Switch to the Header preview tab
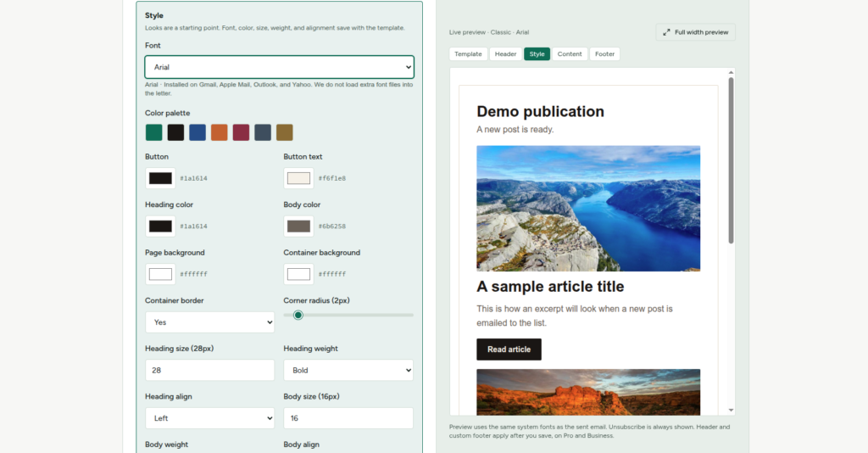The width and height of the screenshot is (868, 453). point(505,53)
